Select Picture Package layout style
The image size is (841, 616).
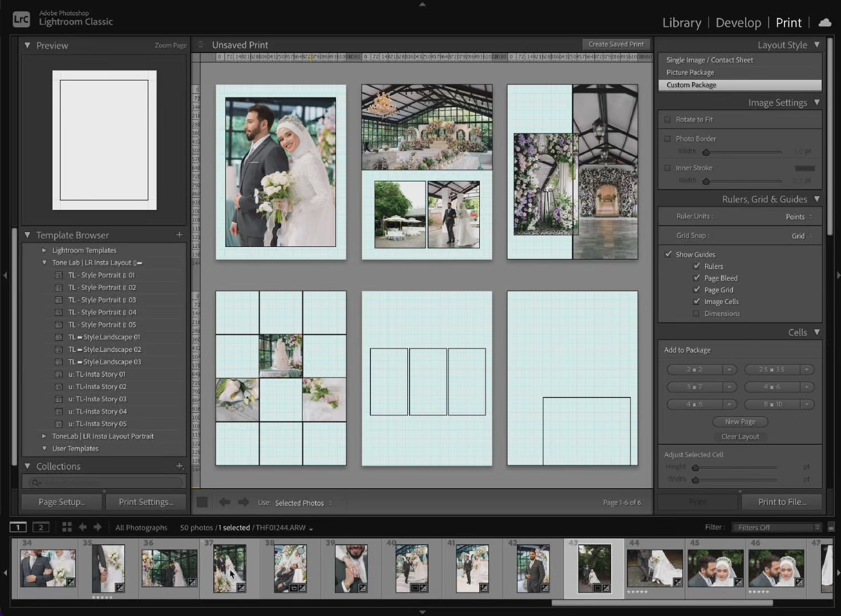690,72
